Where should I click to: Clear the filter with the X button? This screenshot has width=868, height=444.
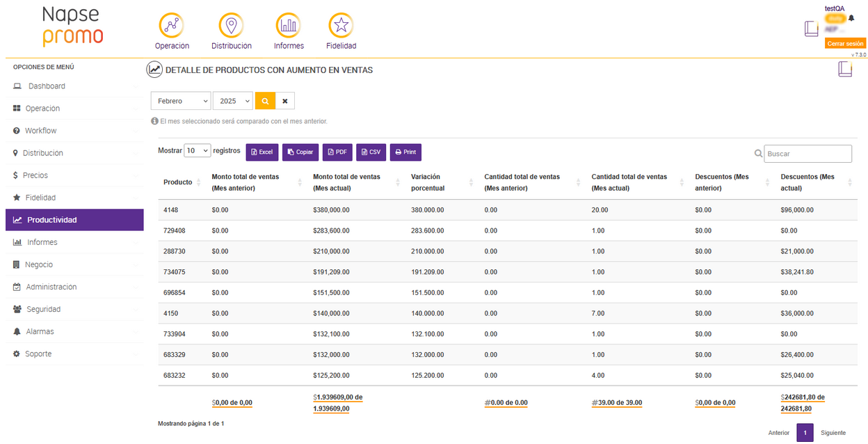tap(285, 101)
